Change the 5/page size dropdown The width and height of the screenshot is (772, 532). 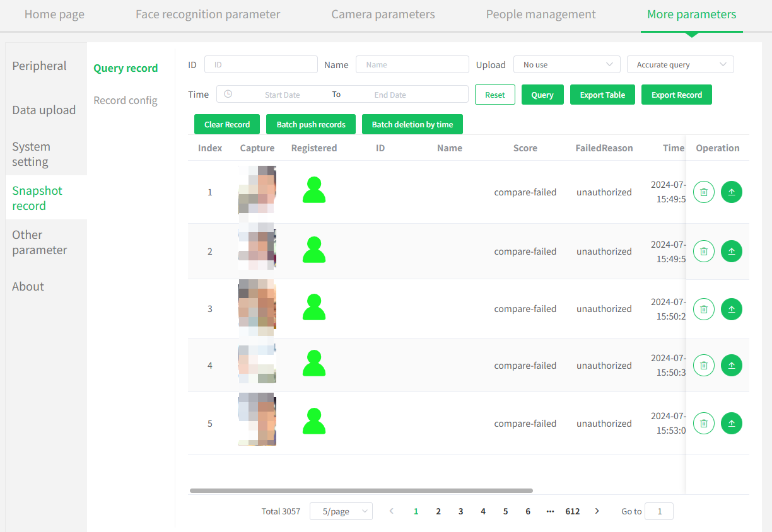click(341, 511)
